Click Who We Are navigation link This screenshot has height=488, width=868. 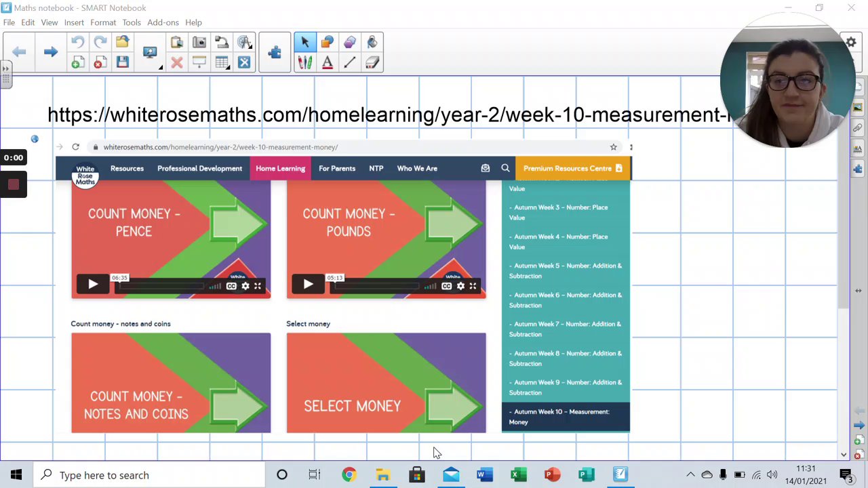coord(417,168)
